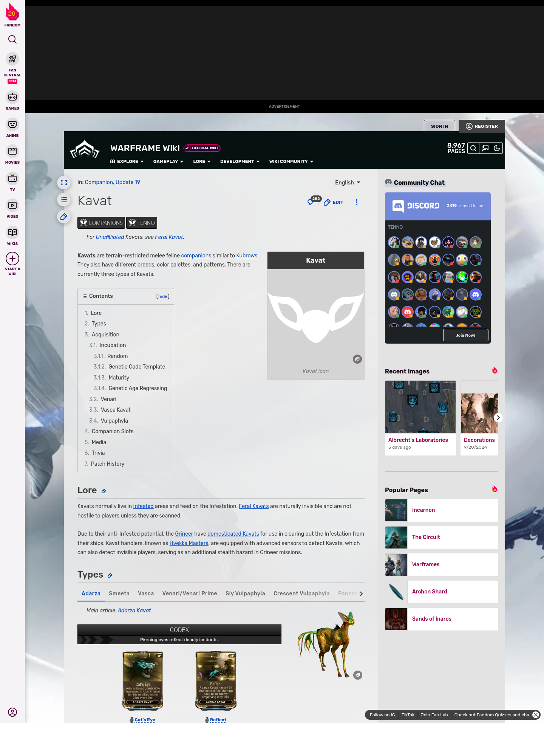
Task: Close the bottom Fandom notification bar
Action: [536, 715]
